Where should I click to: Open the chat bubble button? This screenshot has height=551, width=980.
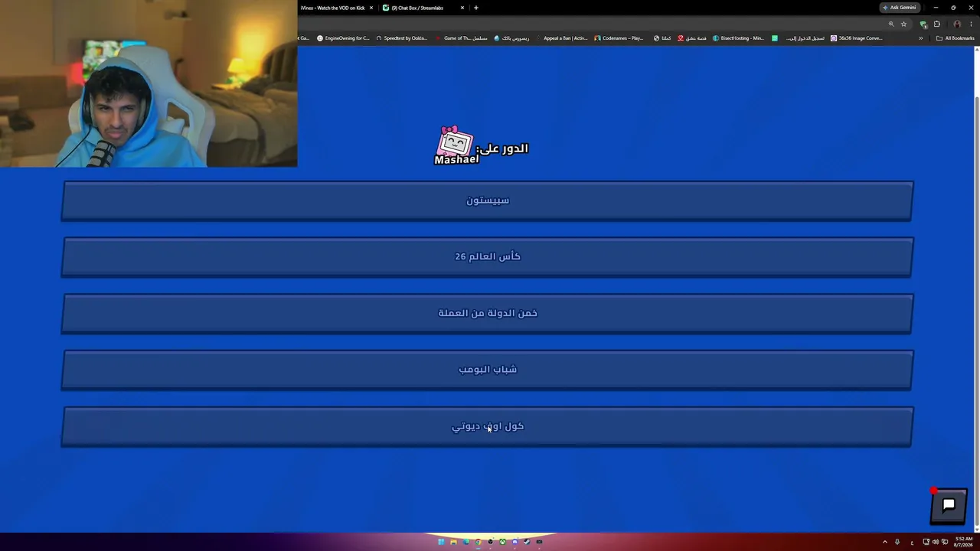pyautogui.click(x=948, y=506)
